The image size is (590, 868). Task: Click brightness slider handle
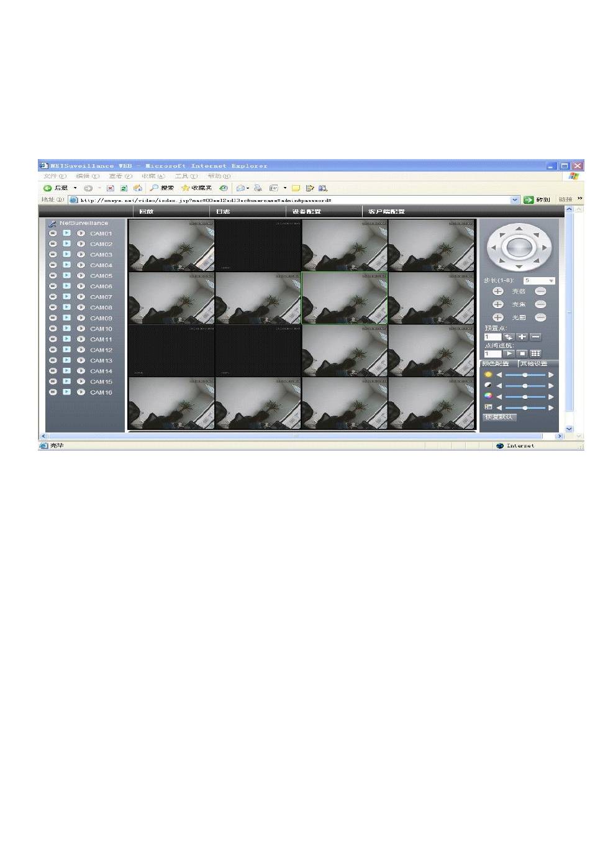pos(525,375)
